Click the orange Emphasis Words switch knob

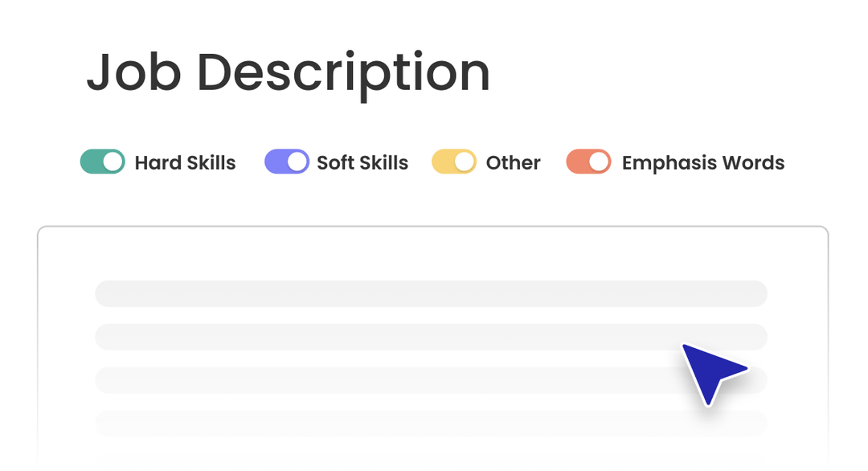(x=597, y=162)
